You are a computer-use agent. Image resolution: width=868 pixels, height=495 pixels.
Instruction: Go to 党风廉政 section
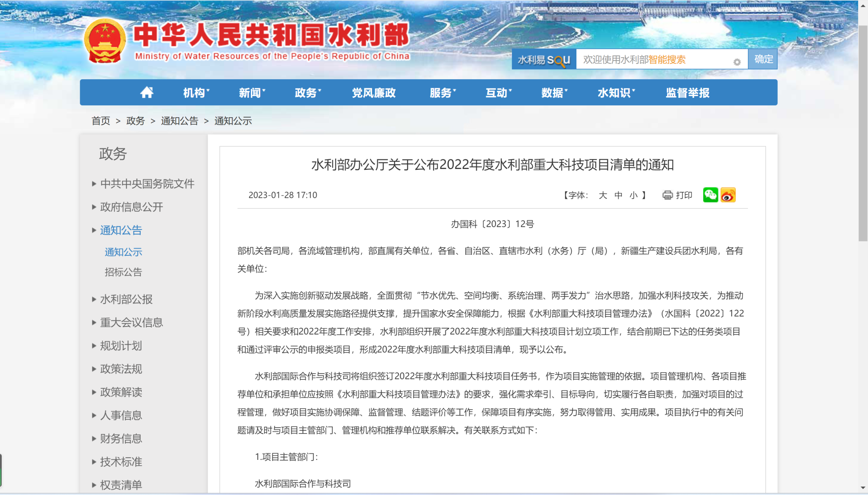point(374,93)
